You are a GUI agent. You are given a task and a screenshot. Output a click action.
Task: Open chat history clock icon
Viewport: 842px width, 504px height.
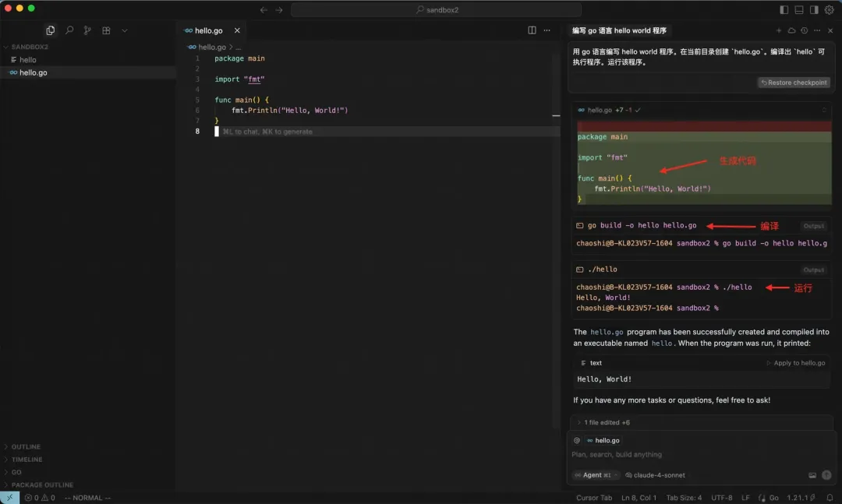804,30
